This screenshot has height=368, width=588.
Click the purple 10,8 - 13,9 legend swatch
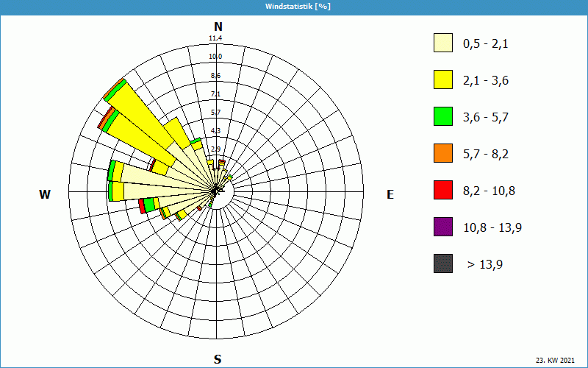tap(443, 227)
